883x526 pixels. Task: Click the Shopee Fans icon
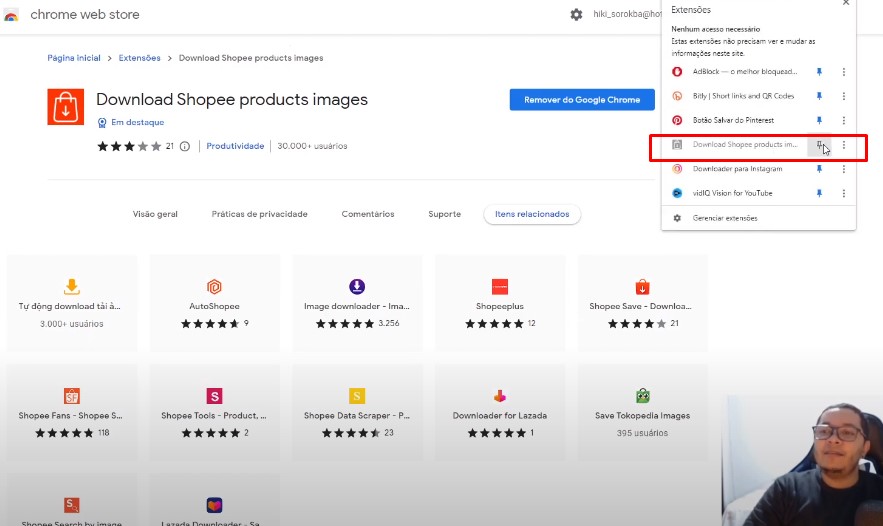point(72,396)
